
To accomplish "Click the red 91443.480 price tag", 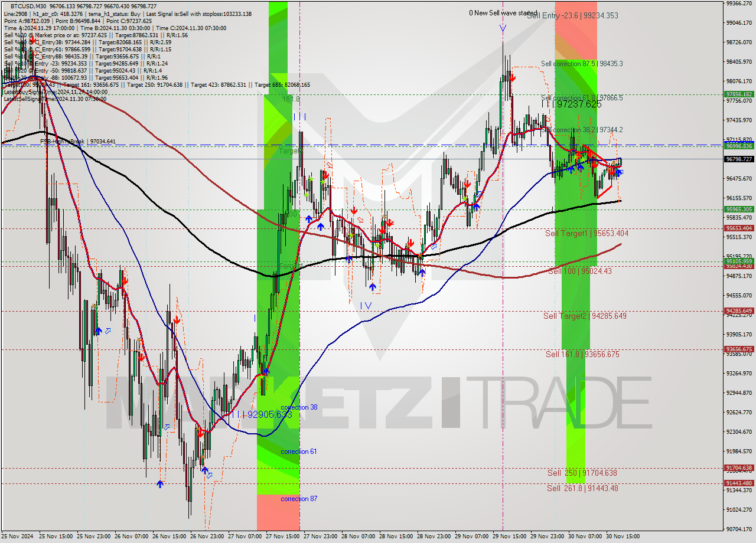I will point(739,483).
